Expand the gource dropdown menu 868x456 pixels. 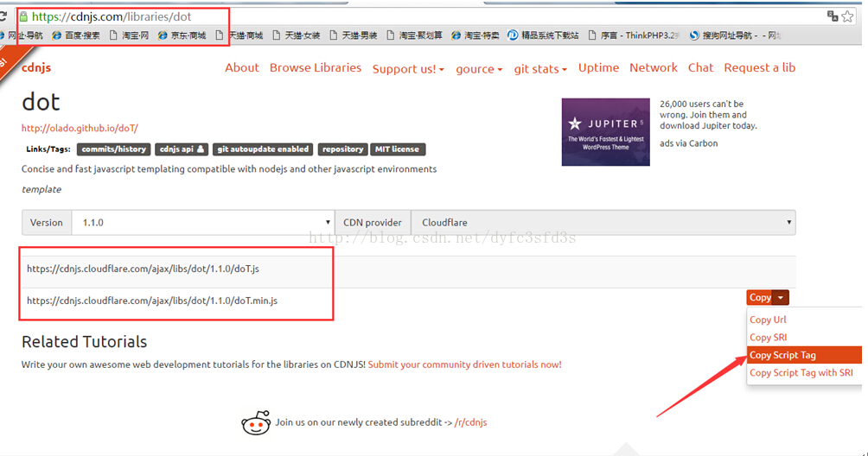point(479,68)
